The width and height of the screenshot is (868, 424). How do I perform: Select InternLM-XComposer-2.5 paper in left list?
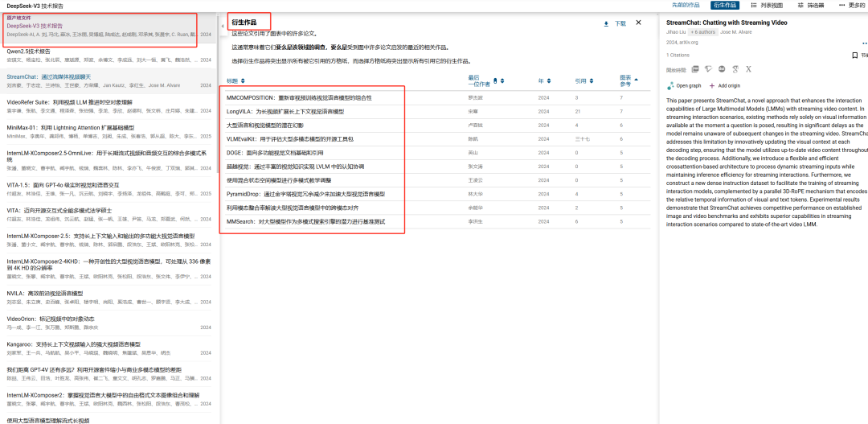coord(108,241)
